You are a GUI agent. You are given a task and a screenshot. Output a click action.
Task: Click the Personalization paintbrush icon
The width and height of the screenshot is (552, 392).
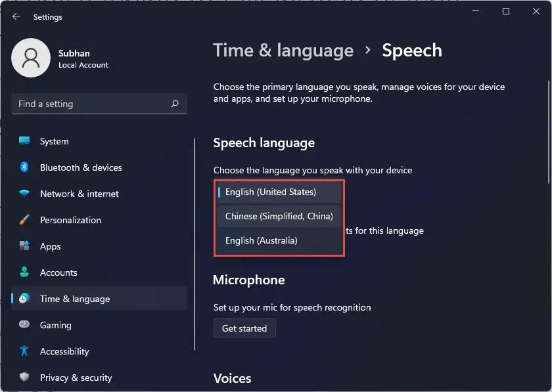coord(24,219)
